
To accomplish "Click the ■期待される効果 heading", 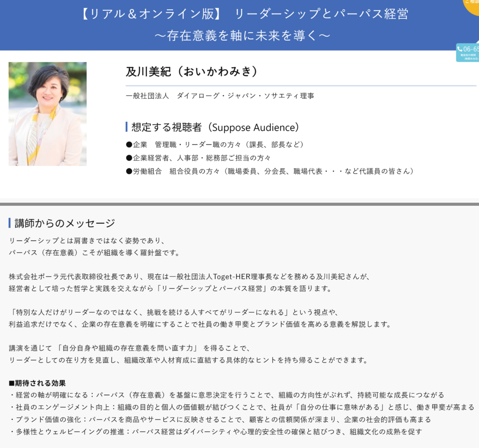I will click(37, 383).
